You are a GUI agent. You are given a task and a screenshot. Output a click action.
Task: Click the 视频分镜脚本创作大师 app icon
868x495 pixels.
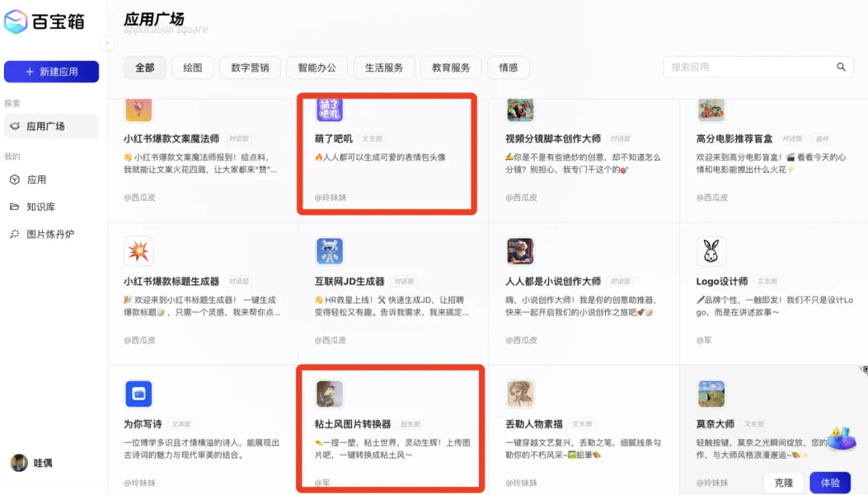(520, 109)
